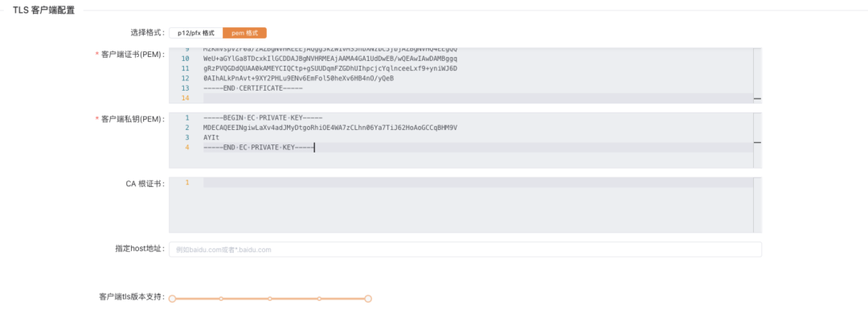Click the left handle of the TLS version slider
868x313 pixels.
click(172, 299)
